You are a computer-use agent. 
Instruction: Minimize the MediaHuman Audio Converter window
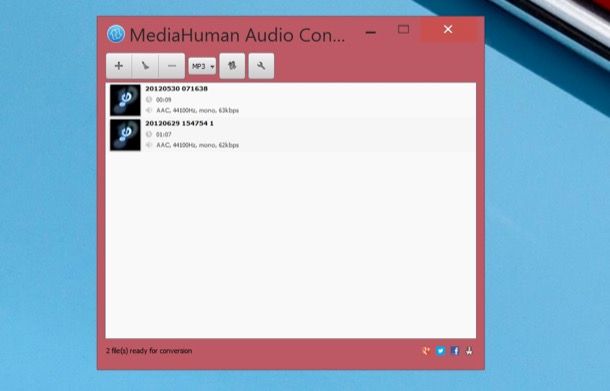pos(371,32)
